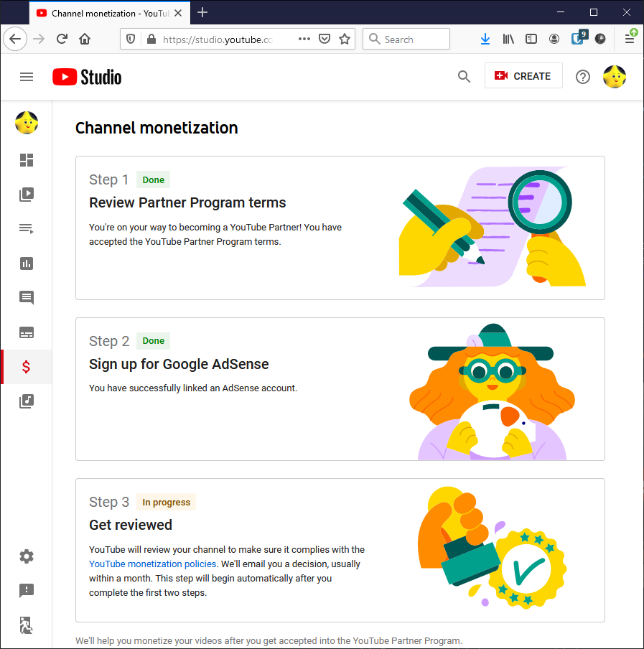Maximize the Firefox window
This screenshot has width=644, height=649.
pyautogui.click(x=594, y=12)
